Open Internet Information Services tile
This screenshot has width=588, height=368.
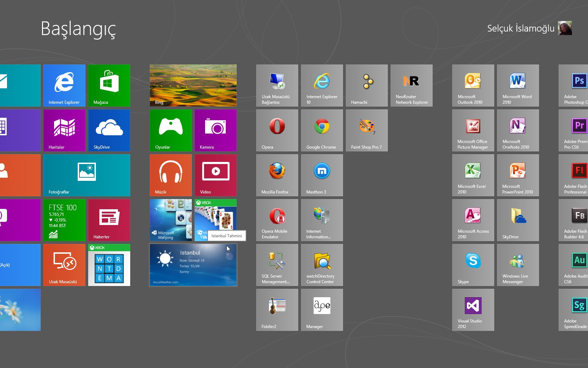(x=322, y=220)
